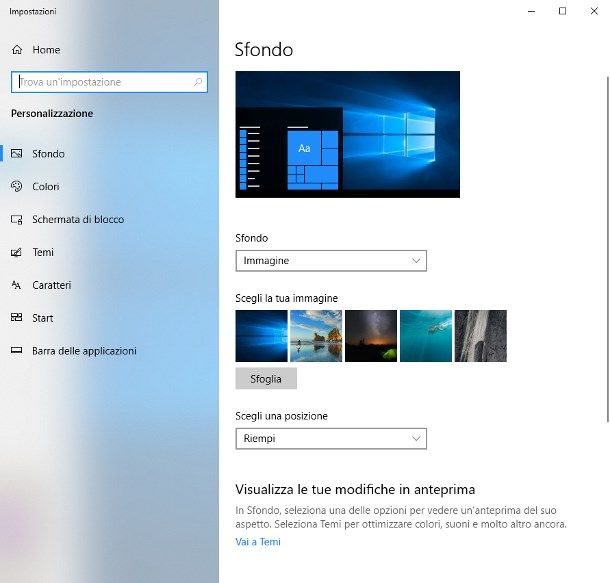Maximize the Impostazioni window
The height and width of the screenshot is (583, 610).
[x=563, y=11]
